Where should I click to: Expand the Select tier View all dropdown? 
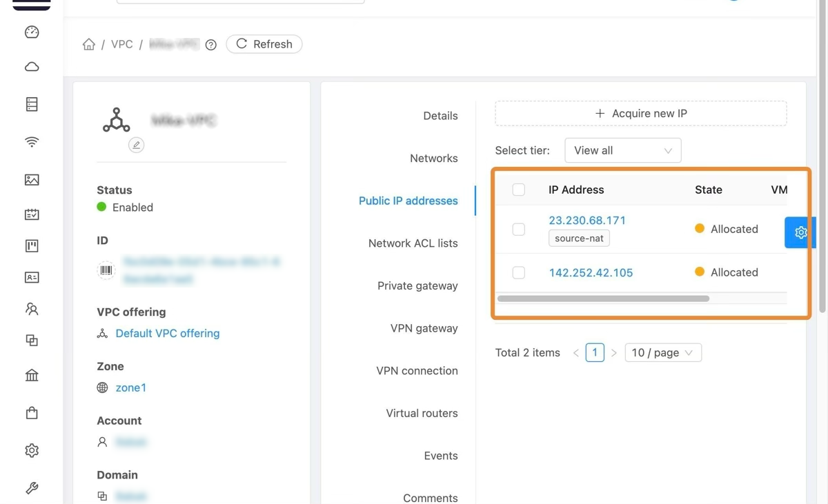point(622,150)
